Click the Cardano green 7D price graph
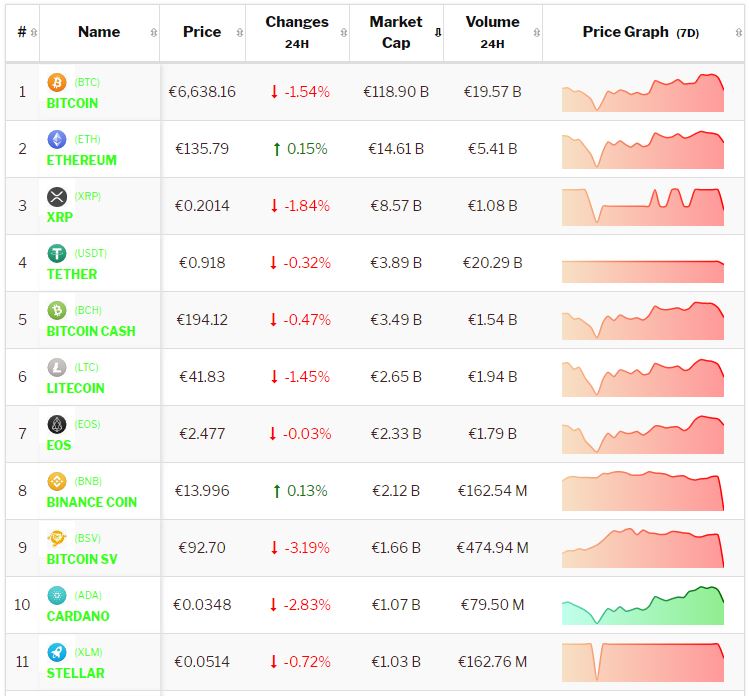The width and height of the screenshot is (750, 696). pyautogui.click(x=642, y=606)
